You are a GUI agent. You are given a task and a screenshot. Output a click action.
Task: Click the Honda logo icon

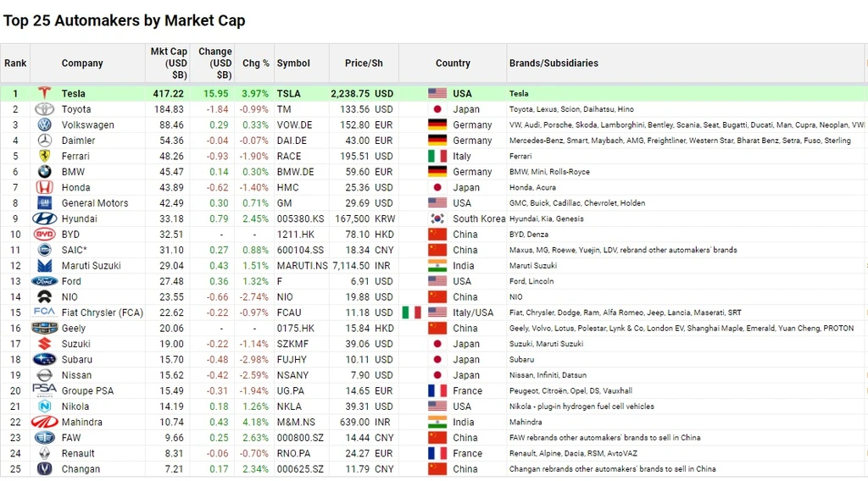point(44,187)
